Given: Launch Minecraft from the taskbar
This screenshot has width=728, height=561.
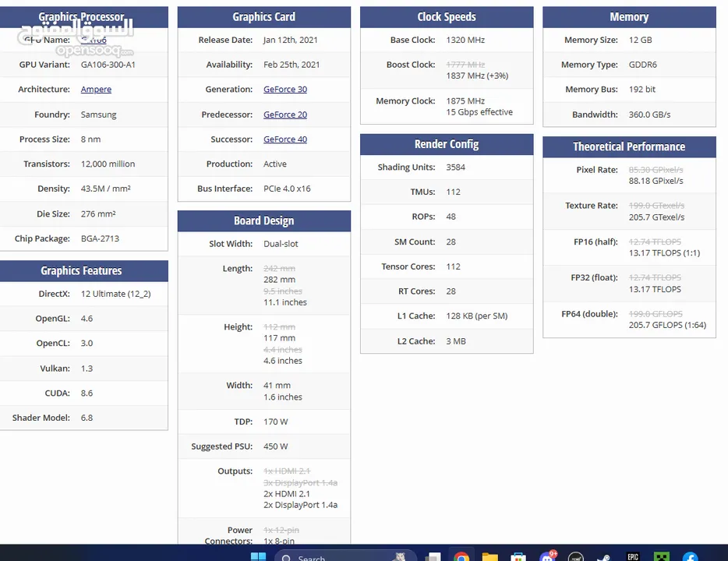Looking at the screenshot, I should click(x=661, y=556).
